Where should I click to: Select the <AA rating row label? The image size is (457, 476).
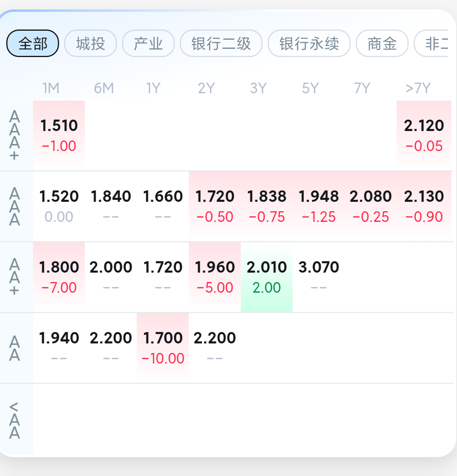[x=15, y=420]
